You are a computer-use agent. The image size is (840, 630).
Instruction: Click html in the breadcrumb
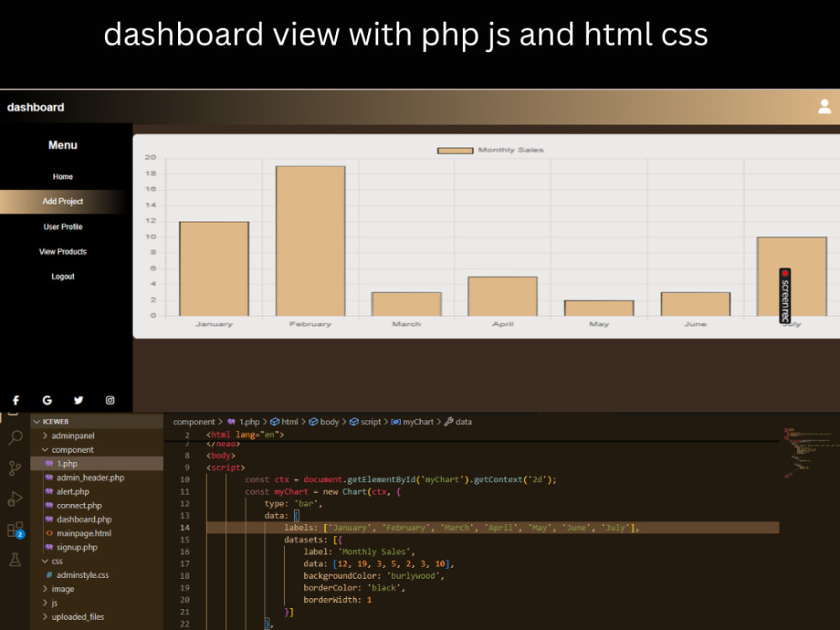pyautogui.click(x=290, y=422)
